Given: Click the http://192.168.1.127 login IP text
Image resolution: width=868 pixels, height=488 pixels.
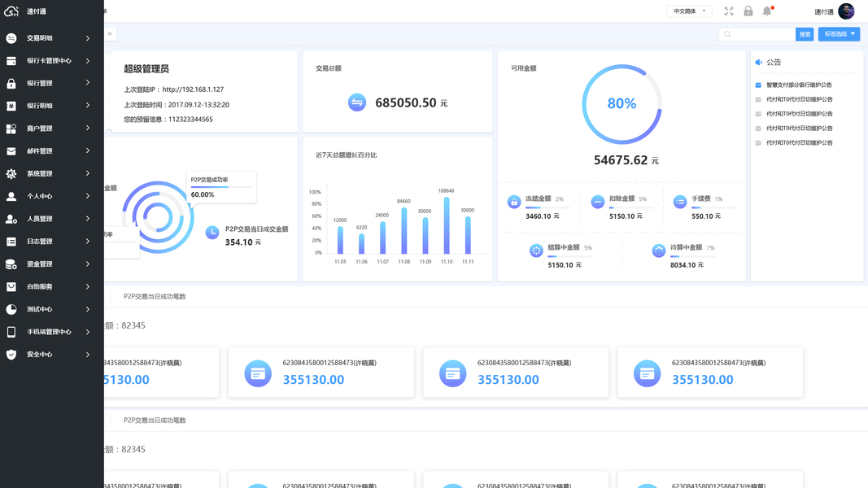Looking at the screenshot, I should [x=193, y=89].
